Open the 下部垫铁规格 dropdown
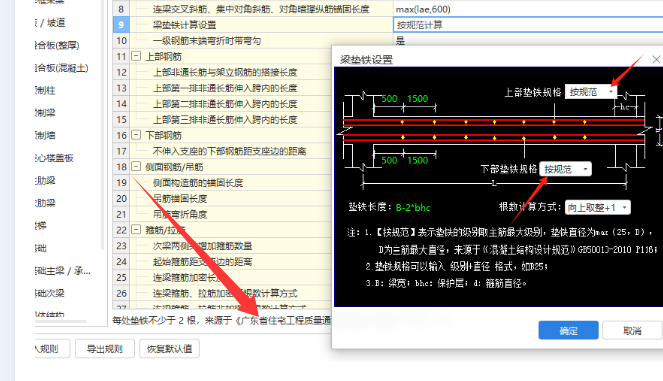 565,169
